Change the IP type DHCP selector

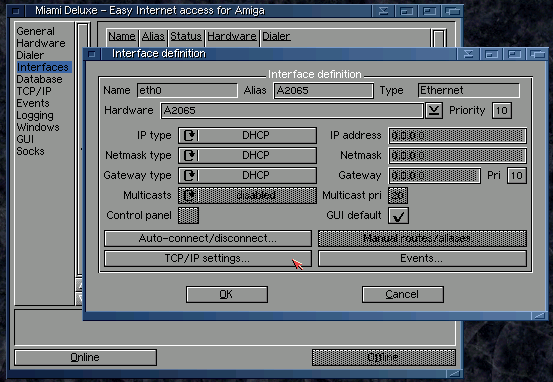[x=247, y=135]
